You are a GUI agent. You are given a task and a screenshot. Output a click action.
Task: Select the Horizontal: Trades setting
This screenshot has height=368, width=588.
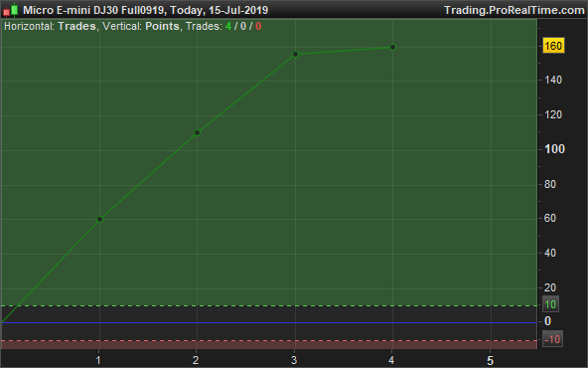coord(50,26)
